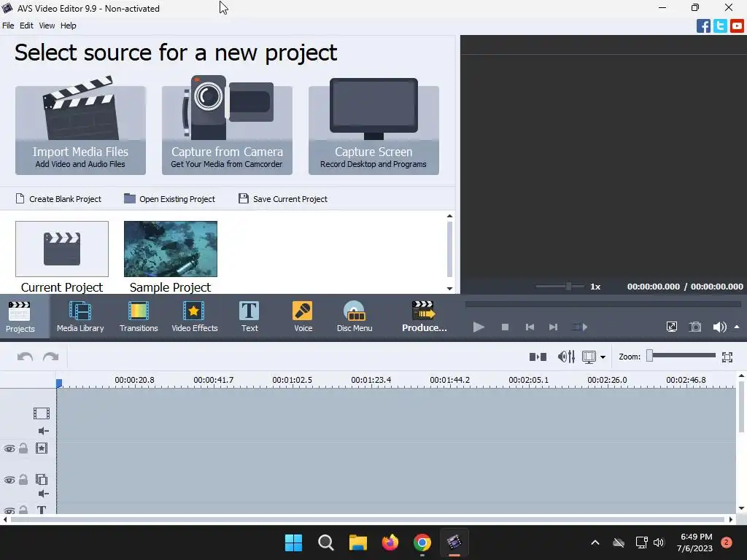Open the Projects tab
The image size is (747, 560).
[x=20, y=316]
